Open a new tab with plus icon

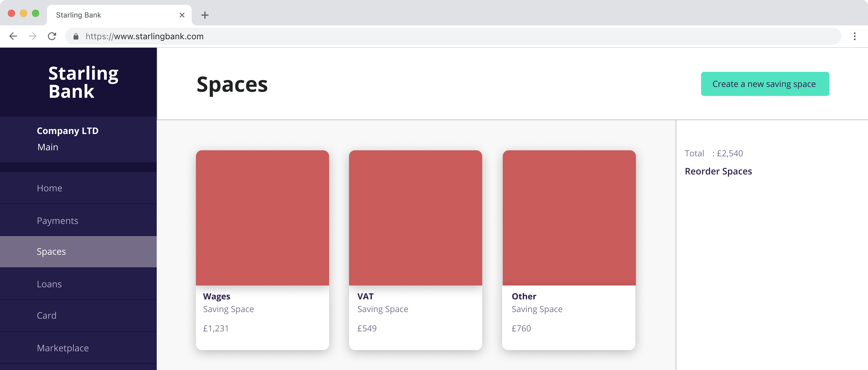[205, 15]
